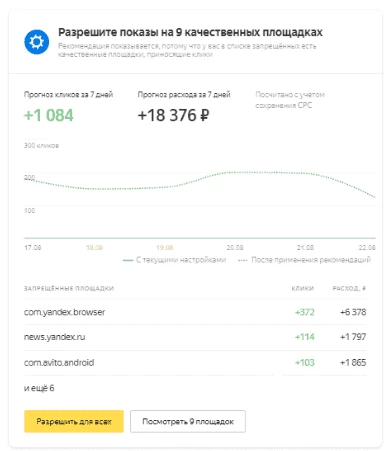Select the com.yandex.browser row

pos(195,312)
